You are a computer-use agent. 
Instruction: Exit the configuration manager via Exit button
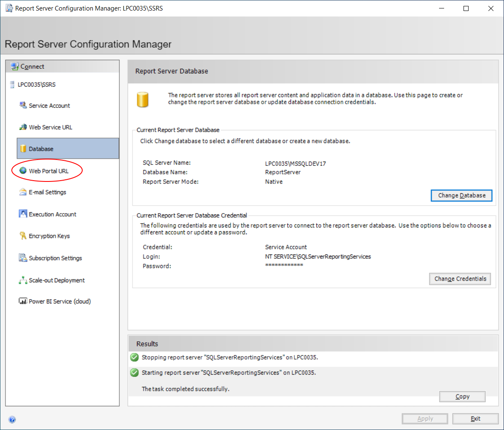click(475, 419)
